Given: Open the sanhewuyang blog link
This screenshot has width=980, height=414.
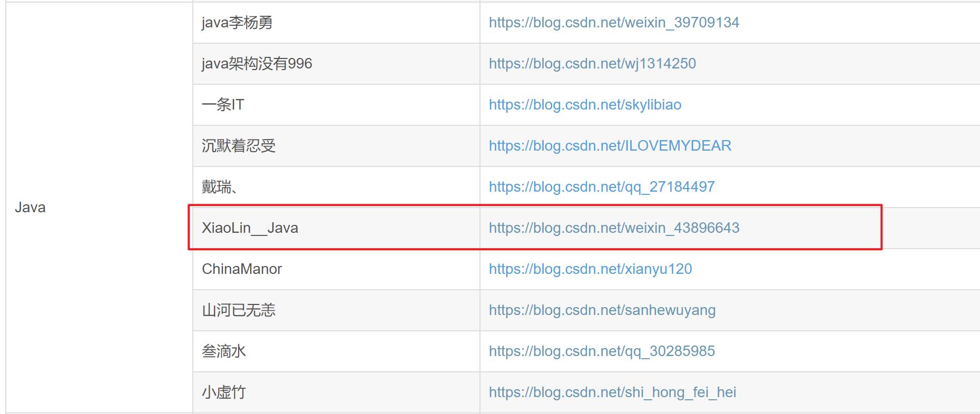Looking at the screenshot, I should tap(602, 310).
